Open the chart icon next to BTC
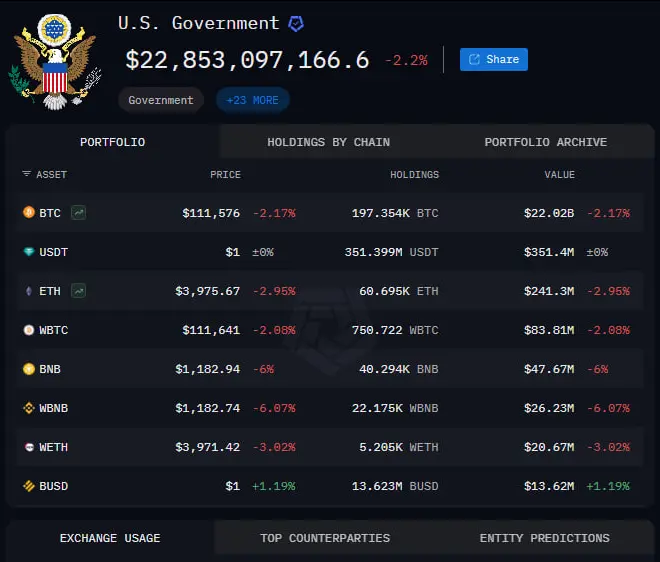Viewport: 660px width, 562px height. [79, 213]
